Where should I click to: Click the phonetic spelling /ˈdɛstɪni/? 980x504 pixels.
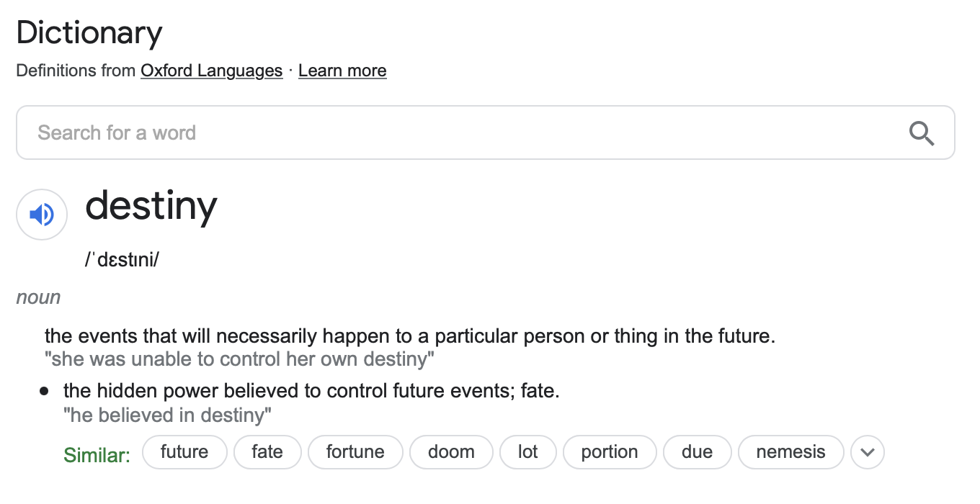pos(122,260)
